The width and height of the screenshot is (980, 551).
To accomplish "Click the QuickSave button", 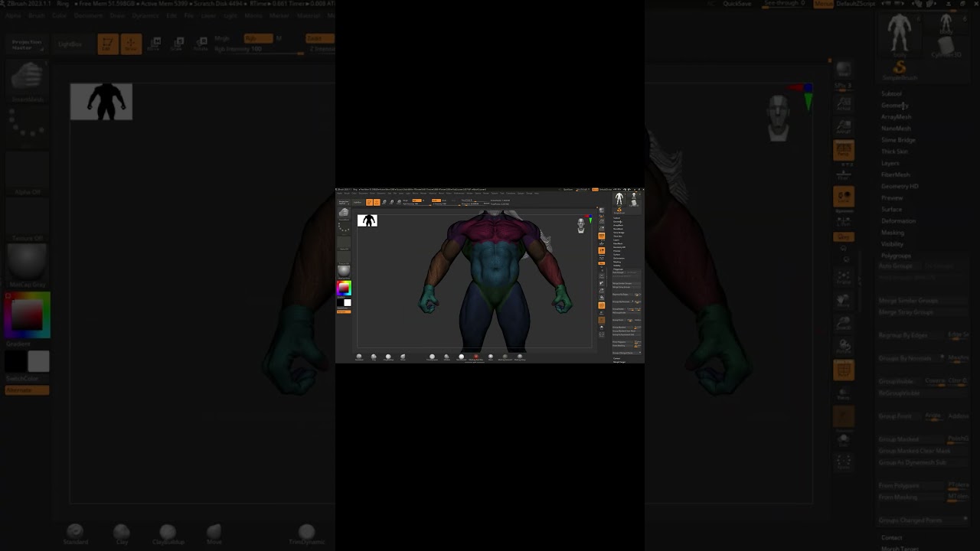I will (737, 4).
